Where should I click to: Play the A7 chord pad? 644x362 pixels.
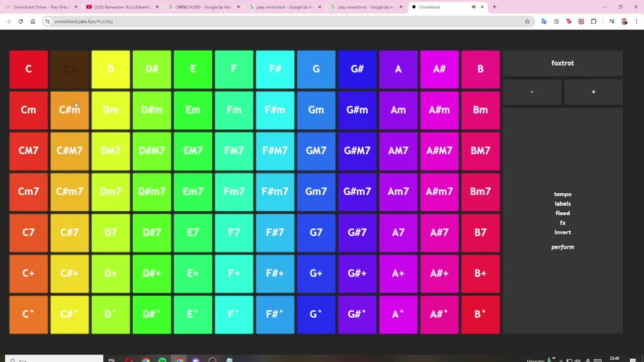tap(398, 232)
